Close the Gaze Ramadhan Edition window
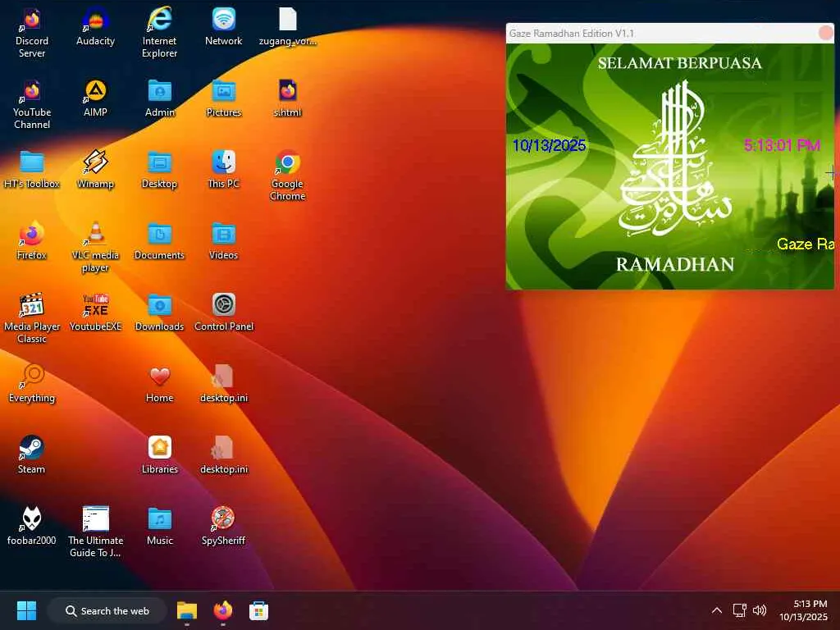This screenshot has height=630, width=840. (x=825, y=33)
